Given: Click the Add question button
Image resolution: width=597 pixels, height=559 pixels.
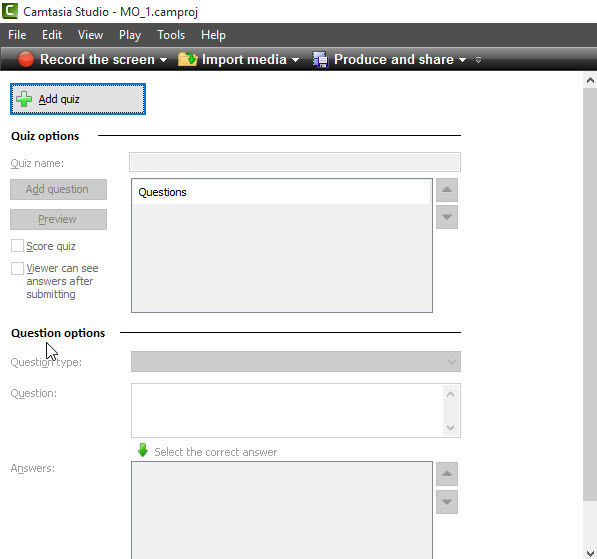Looking at the screenshot, I should tap(58, 189).
